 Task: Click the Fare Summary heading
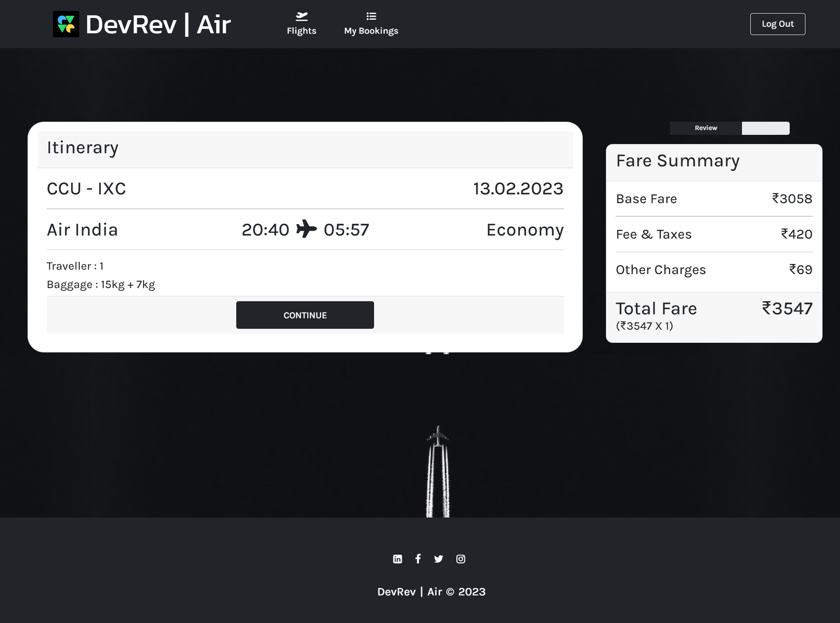coord(677,161)
